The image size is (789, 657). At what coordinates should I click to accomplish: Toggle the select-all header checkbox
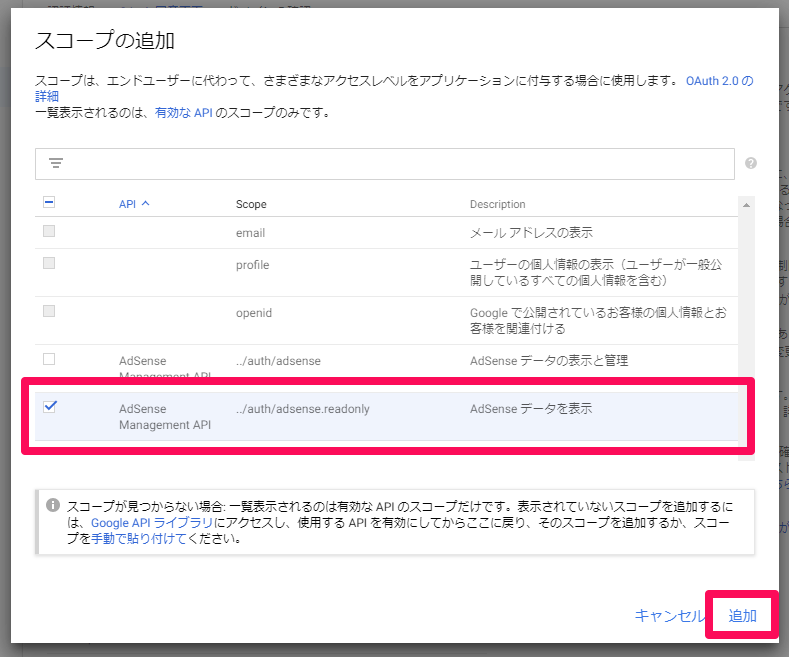[x=49, y=203]
